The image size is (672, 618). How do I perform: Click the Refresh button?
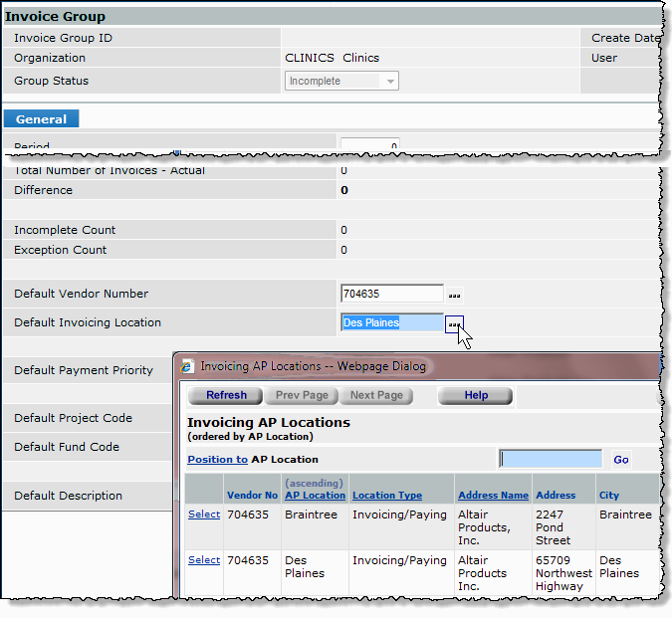pos(226,395)
